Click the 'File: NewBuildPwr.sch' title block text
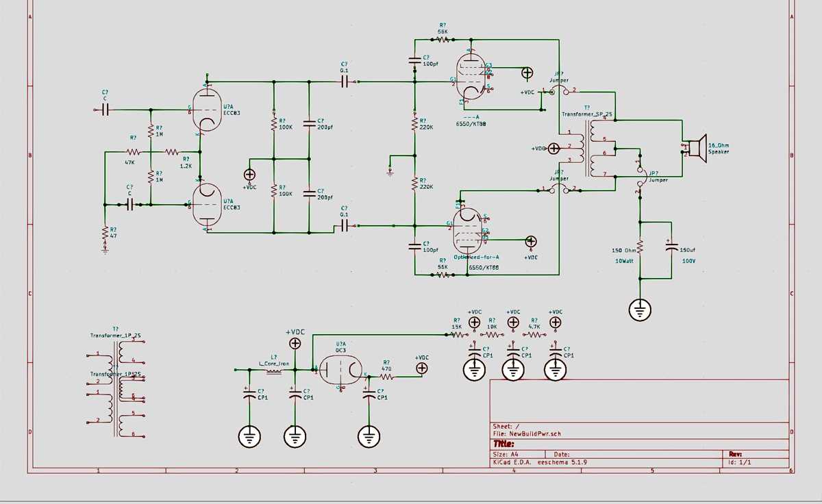 click(x=527, y=433)
